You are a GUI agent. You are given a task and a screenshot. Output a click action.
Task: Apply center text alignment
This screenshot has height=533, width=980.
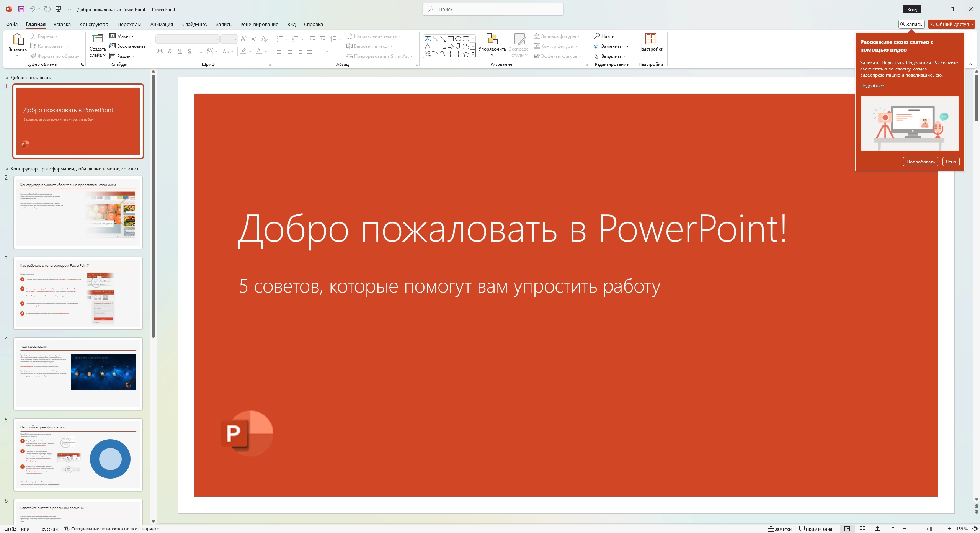point(290,51)
